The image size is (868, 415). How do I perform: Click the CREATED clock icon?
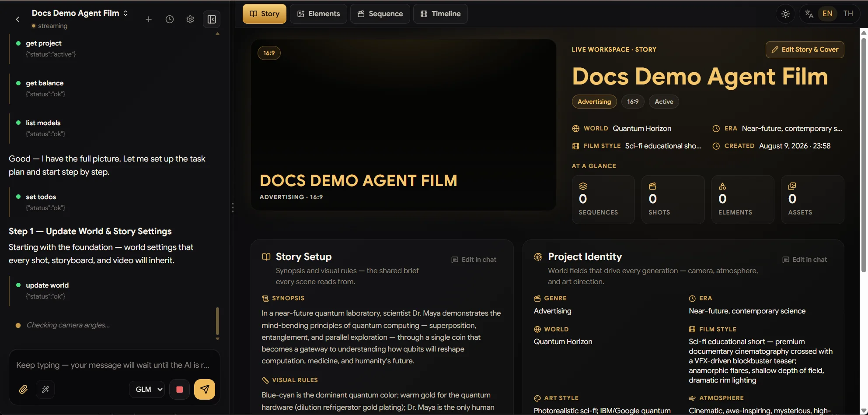point(716,146)
